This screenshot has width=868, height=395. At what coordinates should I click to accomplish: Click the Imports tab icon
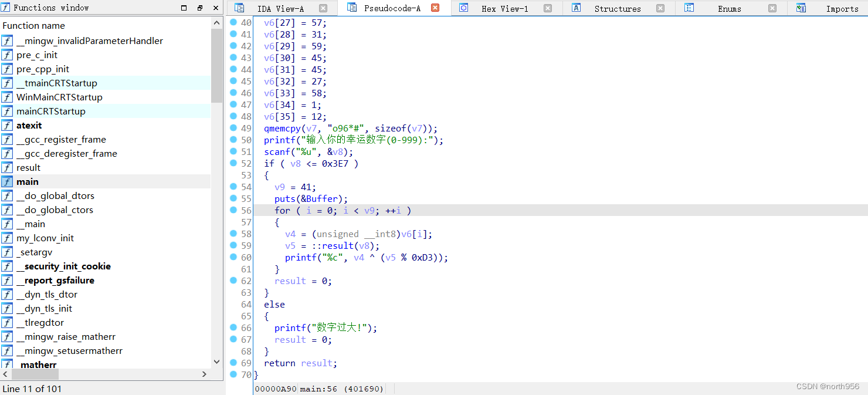[801, 8]
